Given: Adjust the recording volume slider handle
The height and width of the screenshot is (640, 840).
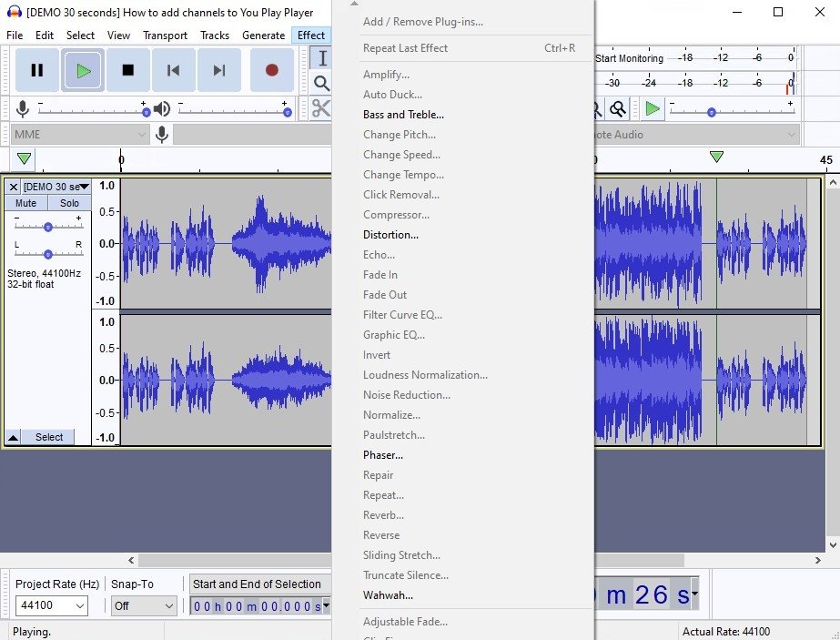Looking at the screenshot, I should (147, 112).
